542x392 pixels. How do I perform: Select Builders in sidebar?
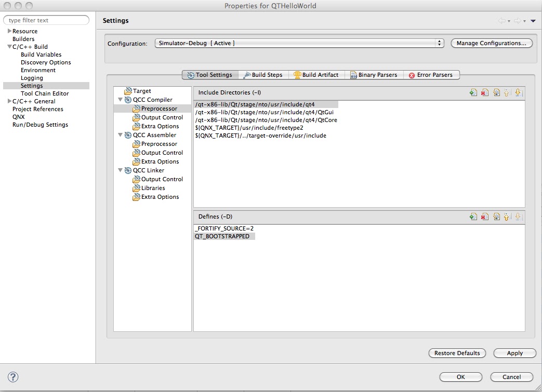[x=23, y=39]
